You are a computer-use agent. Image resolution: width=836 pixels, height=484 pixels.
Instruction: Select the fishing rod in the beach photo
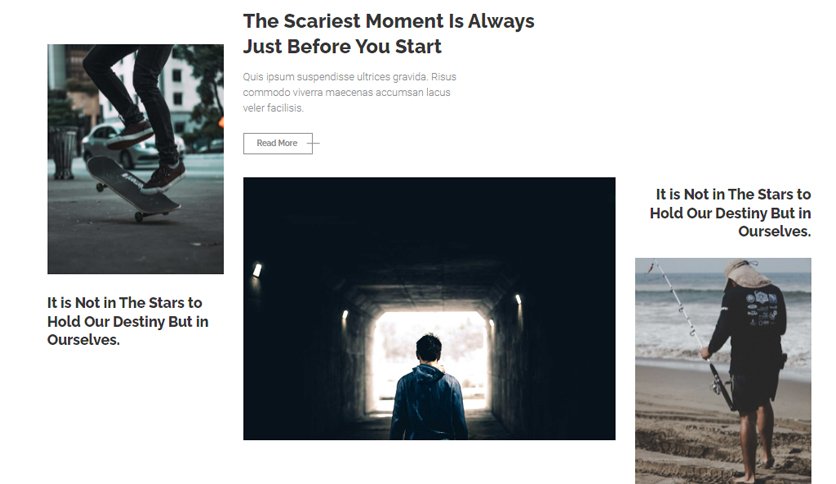tap(692, 333)
